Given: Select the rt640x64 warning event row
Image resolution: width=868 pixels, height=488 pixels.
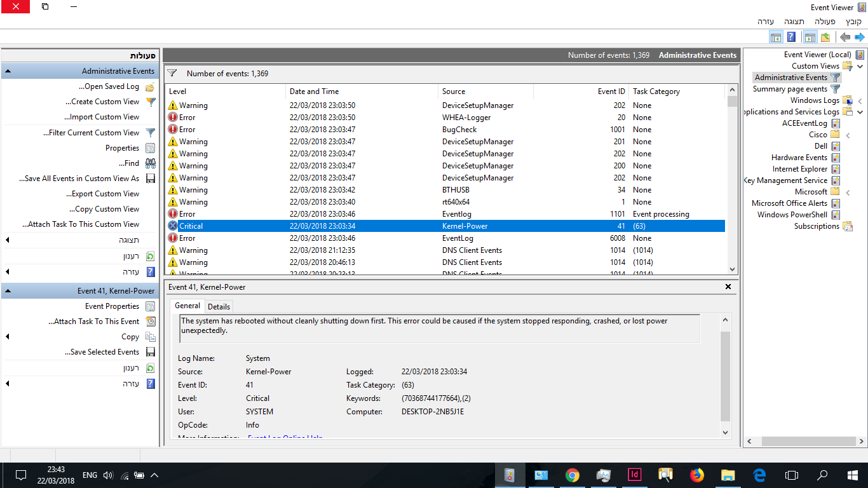Looking at the screenshot, I should tap(445, 202).
